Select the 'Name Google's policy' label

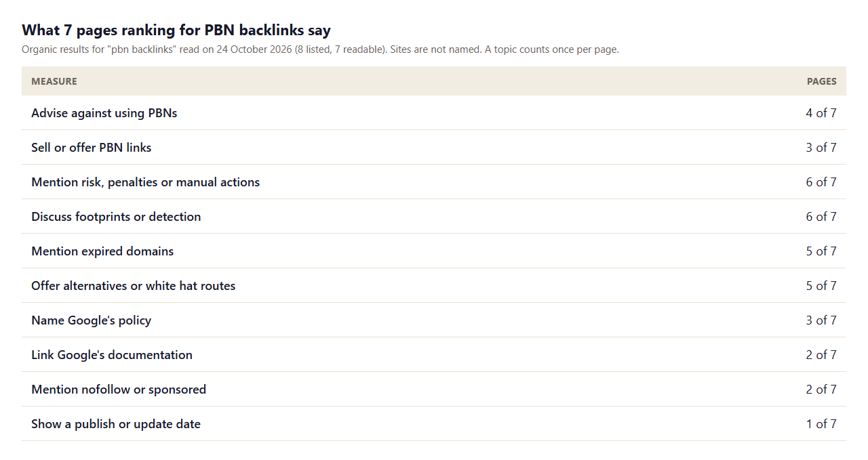pyautogui.click(x=92, y=320)
